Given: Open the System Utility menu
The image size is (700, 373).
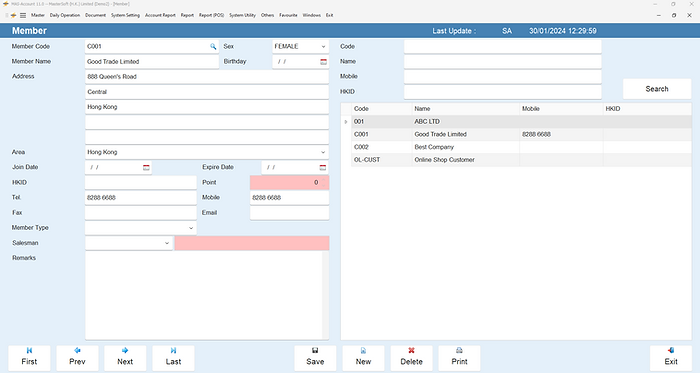Looking at the screenshot, I should point(242,15).
